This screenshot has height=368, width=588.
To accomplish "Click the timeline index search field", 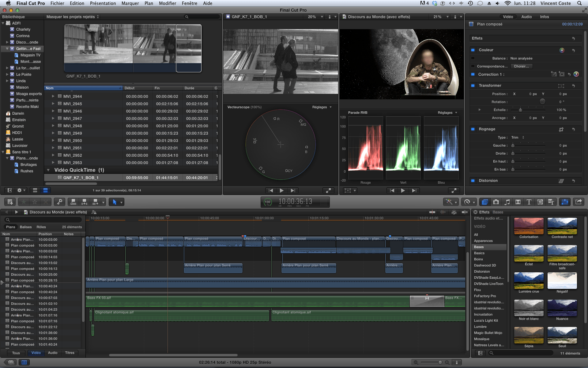I will click(x=43, y=220).
